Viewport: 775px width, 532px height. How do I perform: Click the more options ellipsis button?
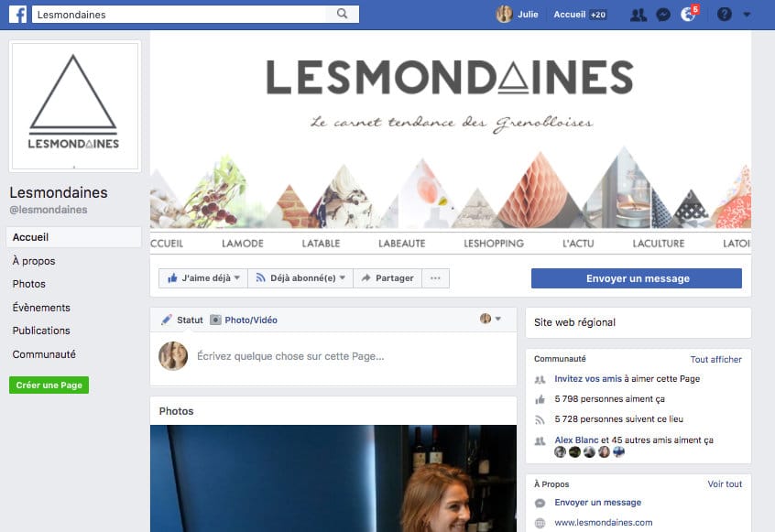435,278
